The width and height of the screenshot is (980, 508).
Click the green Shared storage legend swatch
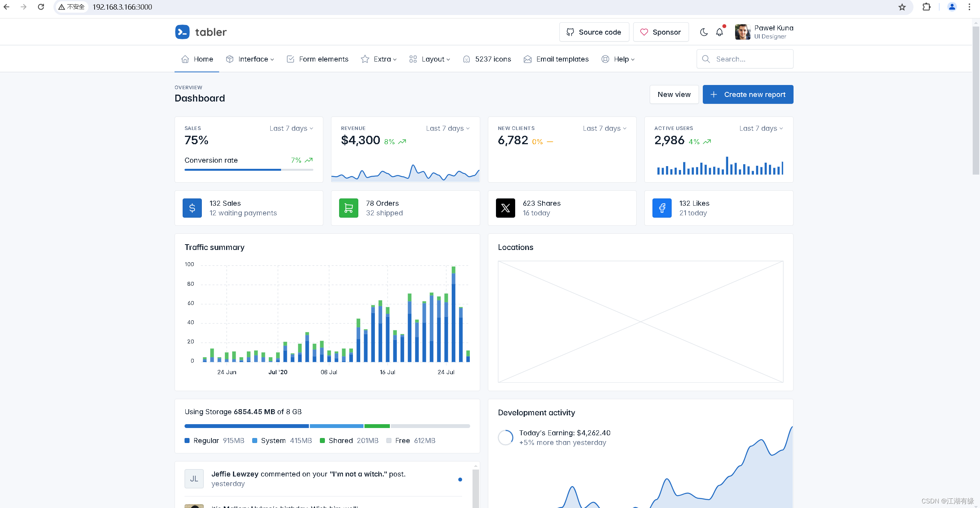point(322,441)
